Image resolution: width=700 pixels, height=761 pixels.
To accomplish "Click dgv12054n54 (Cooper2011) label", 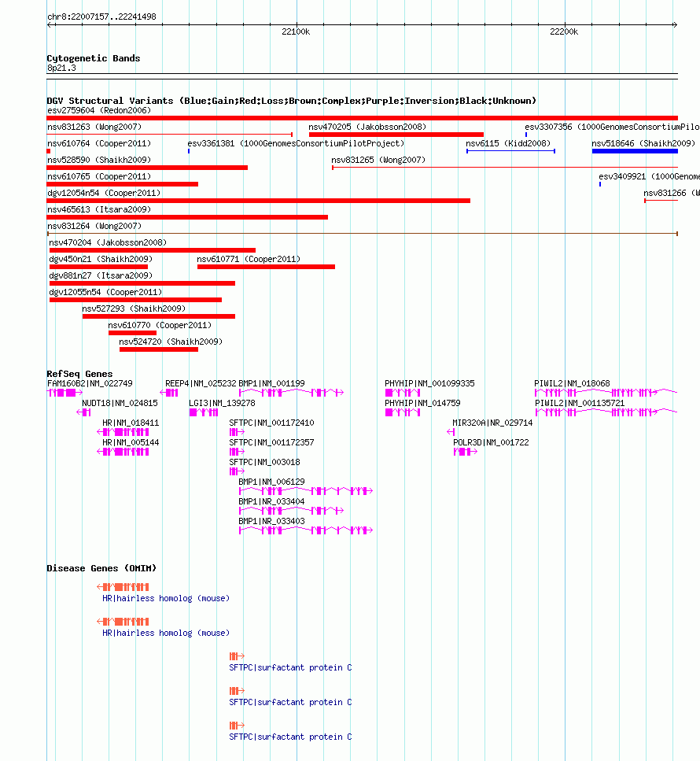I will 104,193.
